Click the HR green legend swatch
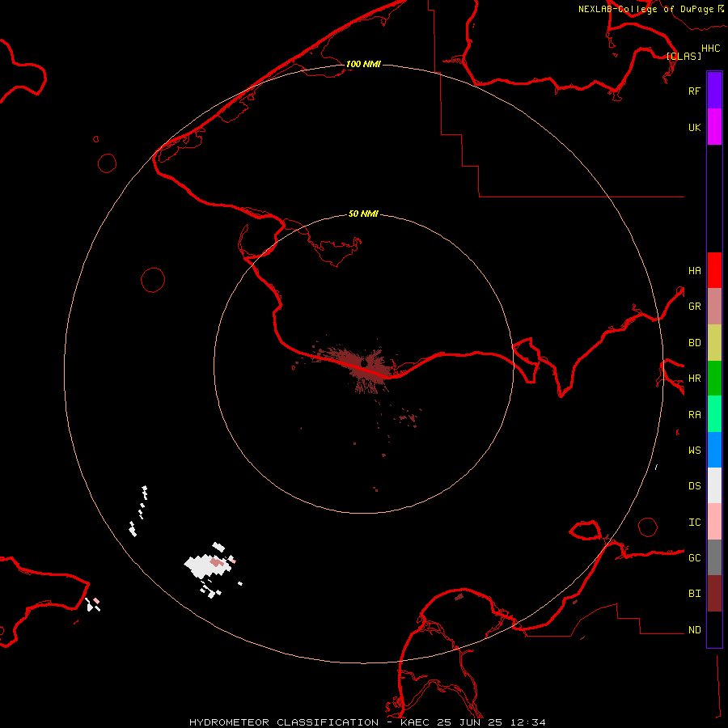This screenshot has width=728, height=728. (x=714, y=379)
